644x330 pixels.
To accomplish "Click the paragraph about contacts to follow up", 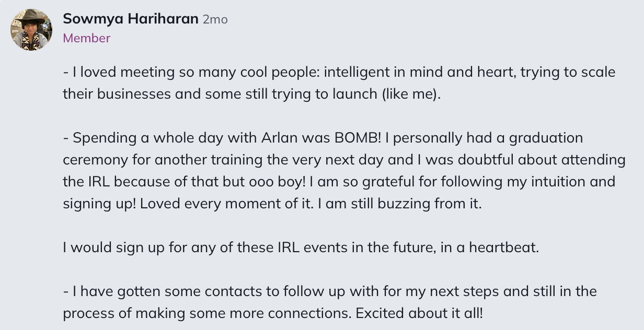I will pos(330,302).
